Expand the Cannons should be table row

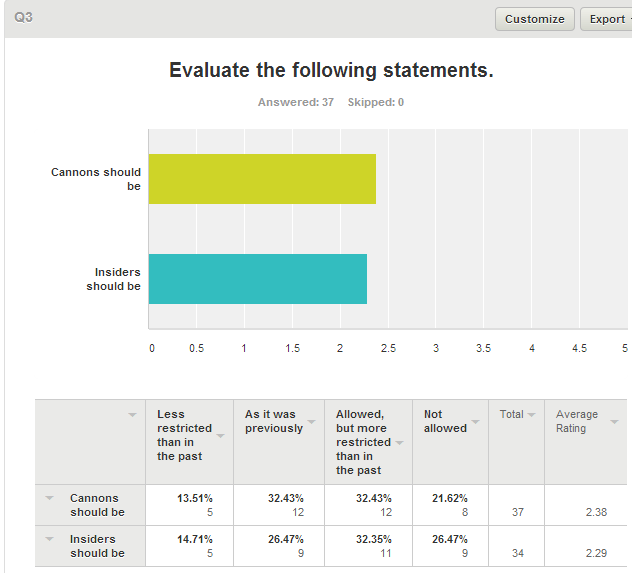click(x=49, y=498)
